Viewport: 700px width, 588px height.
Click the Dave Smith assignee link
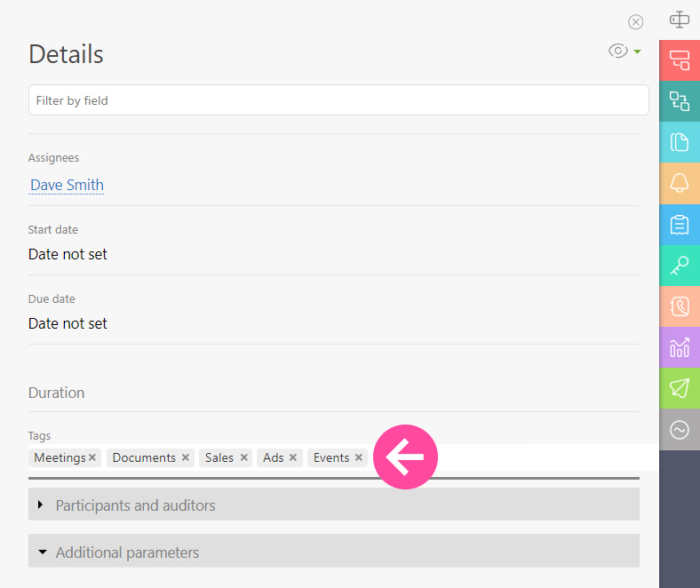pyautogui.click(x=67, y=185)
